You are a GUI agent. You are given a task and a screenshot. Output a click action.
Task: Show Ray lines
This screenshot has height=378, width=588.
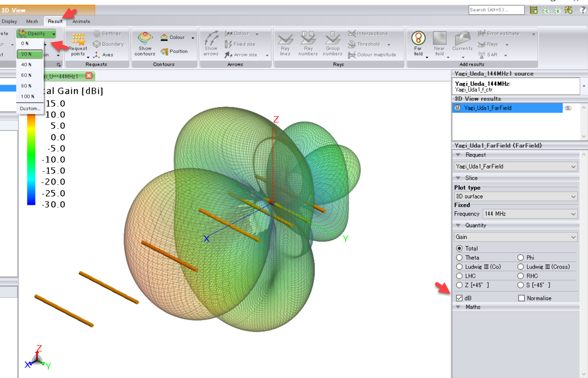tap(285, 44)
